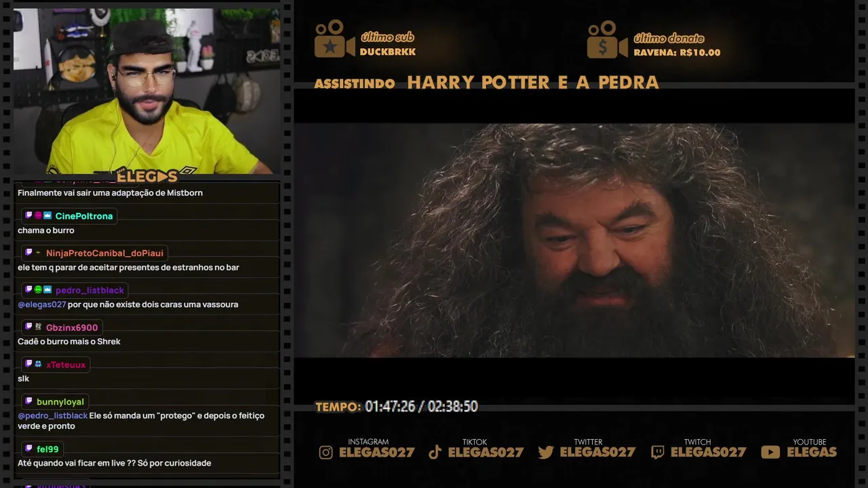Click the ELEGAS logo under webcam

[147, 177]
